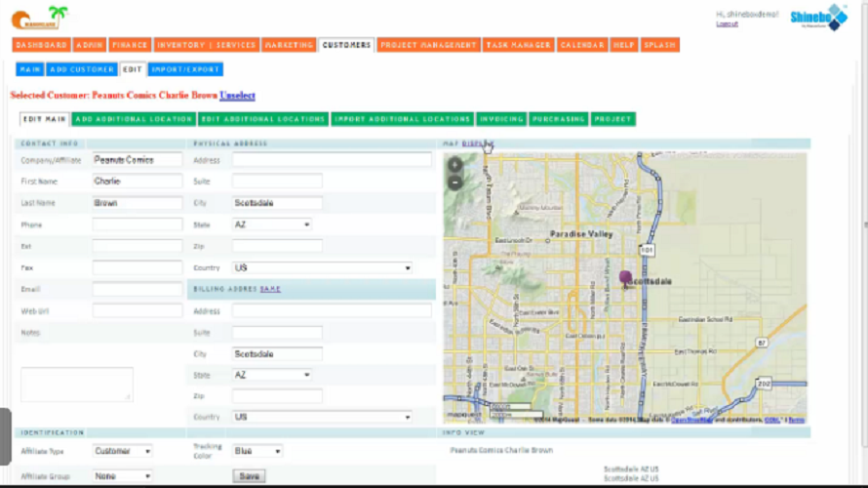Open the Affiliate Group dropdown
Screen dimensions: 868x488
click(x=122, y=476)
